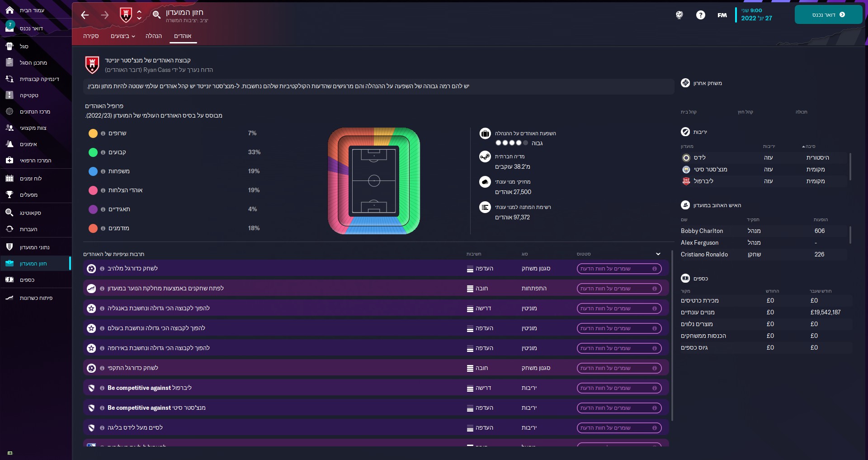Click the social media icon
The width and height of the screenshot is (868, 460).
coord(485,156)
